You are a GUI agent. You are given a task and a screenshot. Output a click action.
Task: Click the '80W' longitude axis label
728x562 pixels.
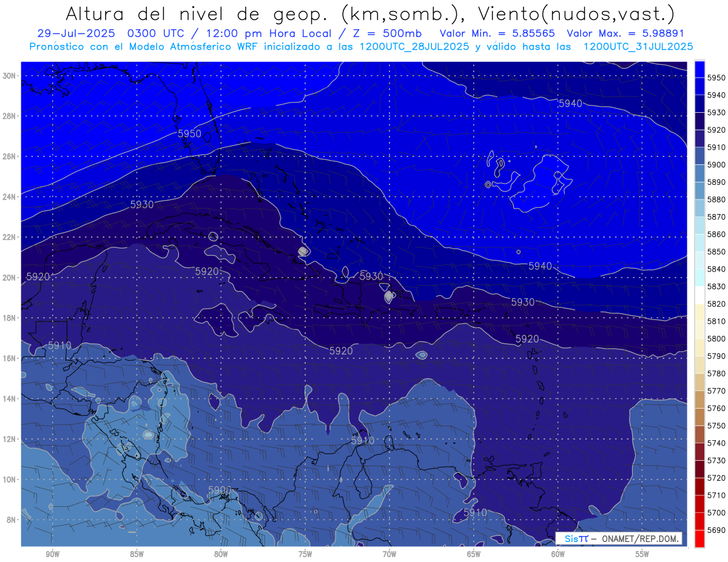(221, 554)
